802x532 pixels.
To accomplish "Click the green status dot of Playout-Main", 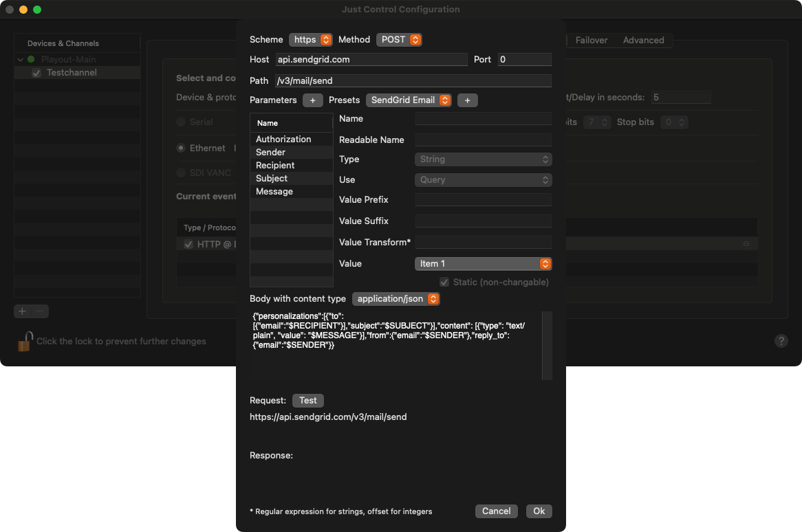I will pyautogui.click(x=31, y=59).
